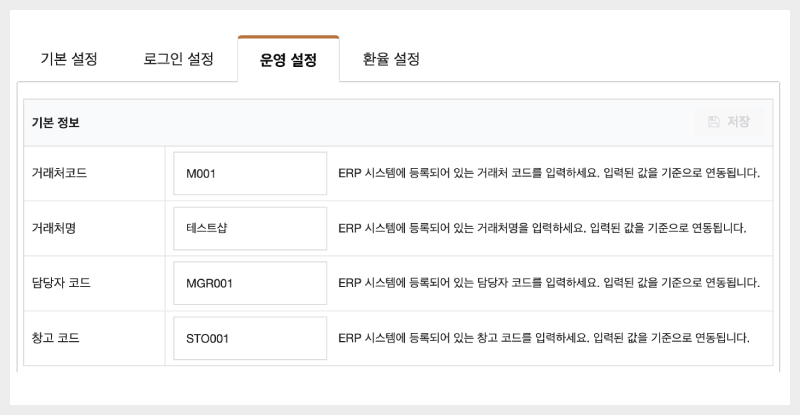Focus the 거래처명 field with 테스트샵
The width and height of the screenshot is (800, 415).
click(250, 228)
